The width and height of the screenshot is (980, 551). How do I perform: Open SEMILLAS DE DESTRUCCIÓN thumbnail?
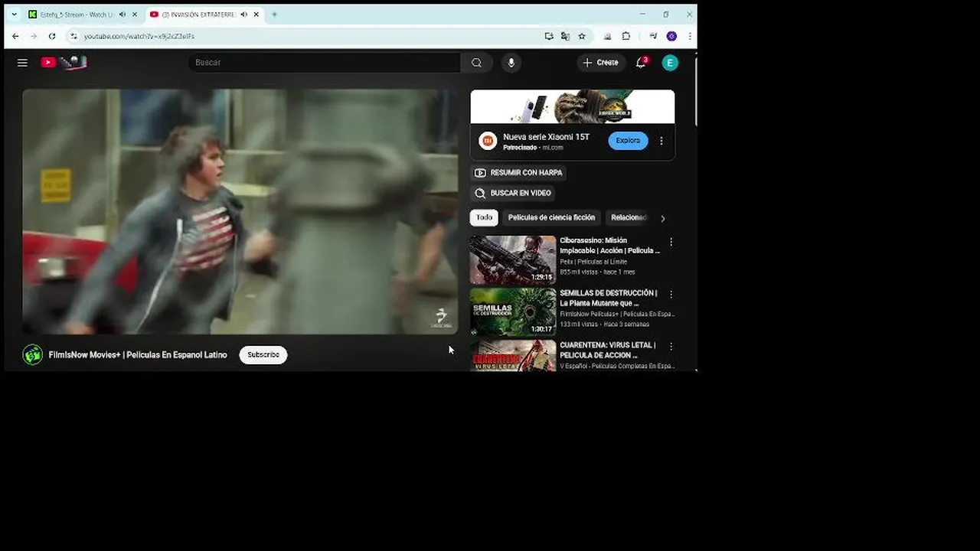click(513, 312)
